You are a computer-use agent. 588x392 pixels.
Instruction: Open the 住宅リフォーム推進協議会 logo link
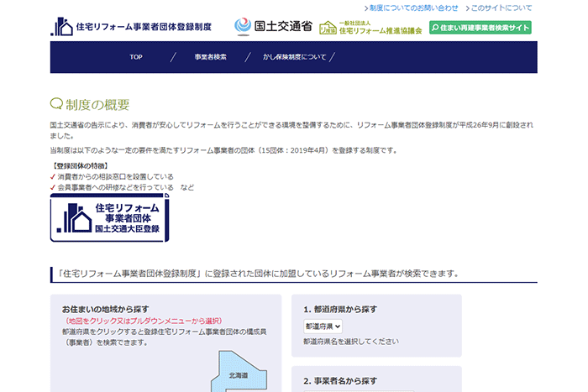point(370,28)
